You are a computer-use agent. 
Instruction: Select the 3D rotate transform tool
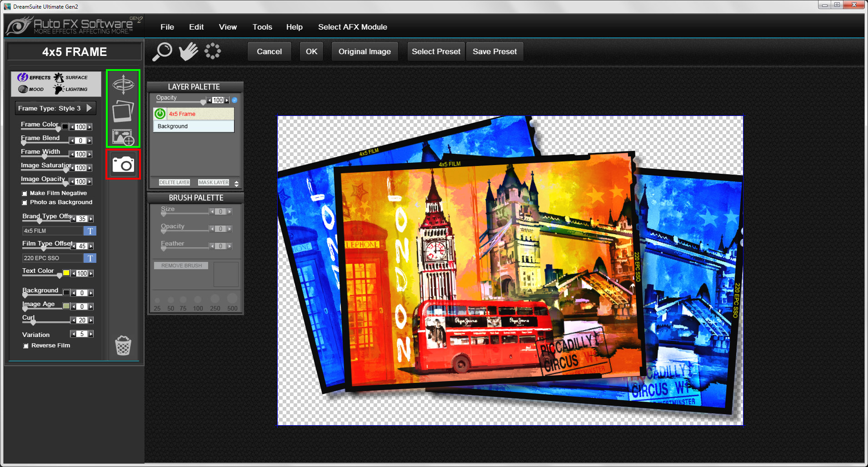[123, 85]
